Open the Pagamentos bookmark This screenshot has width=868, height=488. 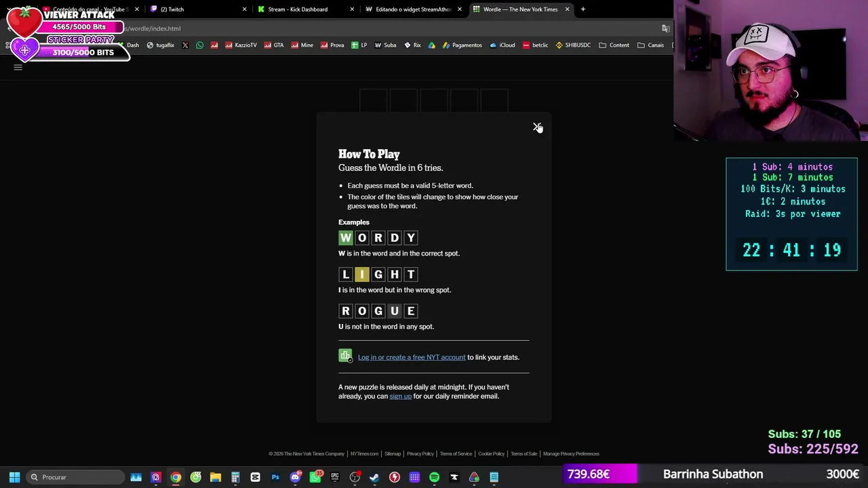click(x=462, y=45)
